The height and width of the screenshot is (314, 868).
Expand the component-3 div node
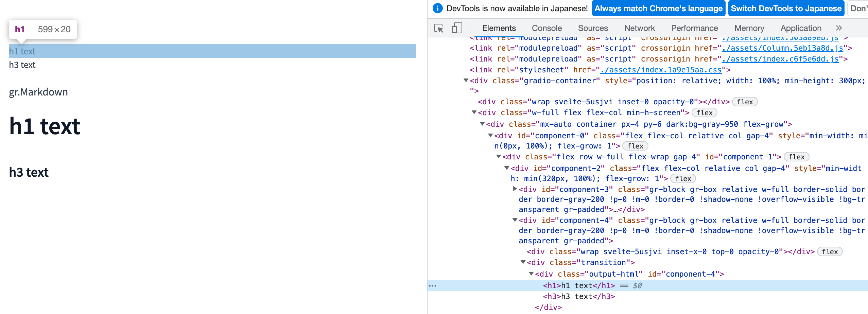coord(515,189)
